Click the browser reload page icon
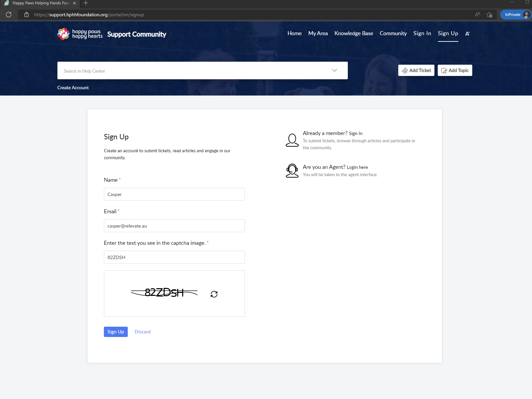 coord(9,15)
